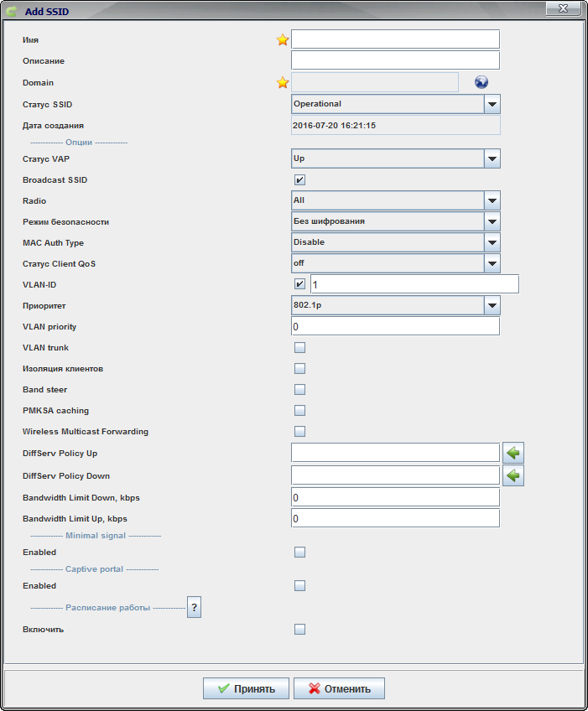Expand the Radio dropdown list
This screenshot has height=711, width=588.
[492, 201]
